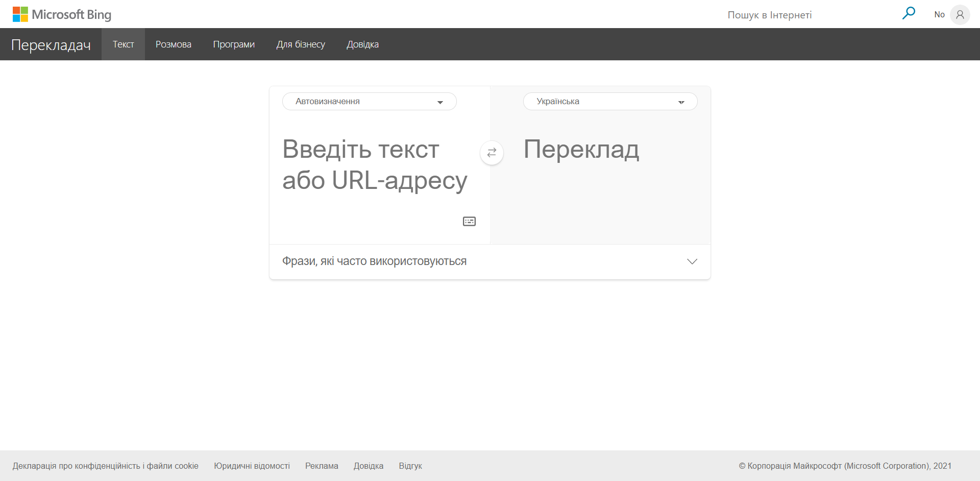
Task: Click the Відгук footer link
Action: click(x=410, y=466)
